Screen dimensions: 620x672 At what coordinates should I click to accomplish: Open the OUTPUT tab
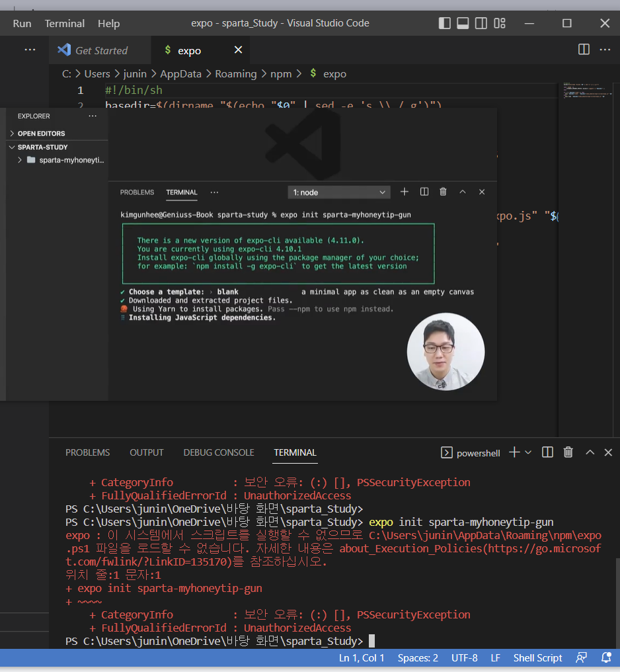pyautogui.click(x=147, y=452)
